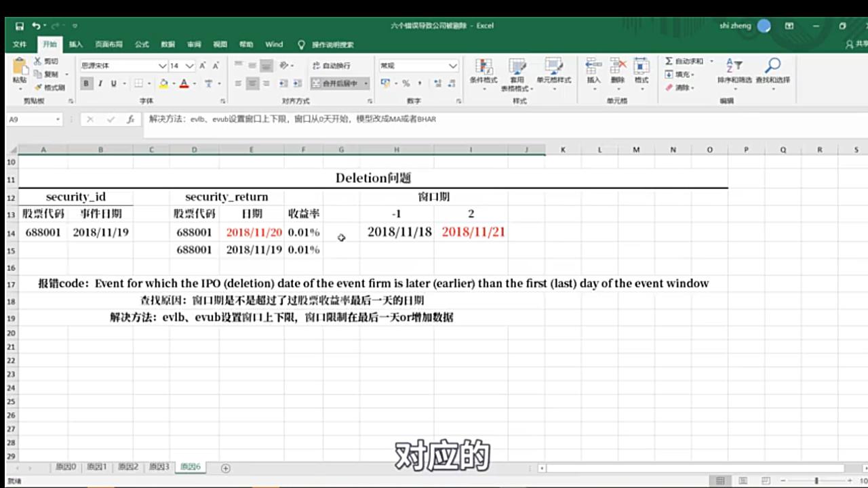
Task: Toggle bottom vertical alignment
Action: pyautogui.click(x=267, y=66)
